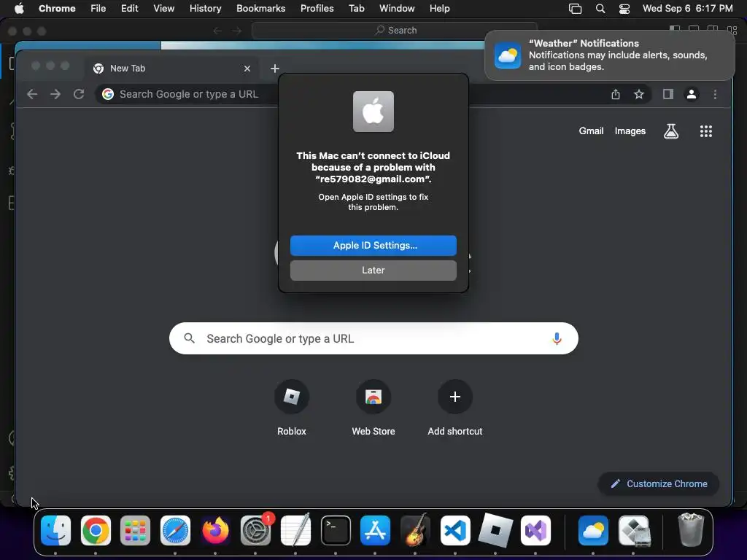
Task: Dismiss iCloud dialog with Later
Action: [373, 270]
